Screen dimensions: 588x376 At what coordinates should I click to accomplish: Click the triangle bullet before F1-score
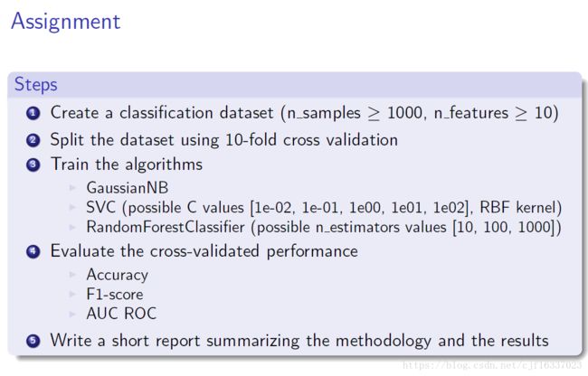[x=73, y=295]
